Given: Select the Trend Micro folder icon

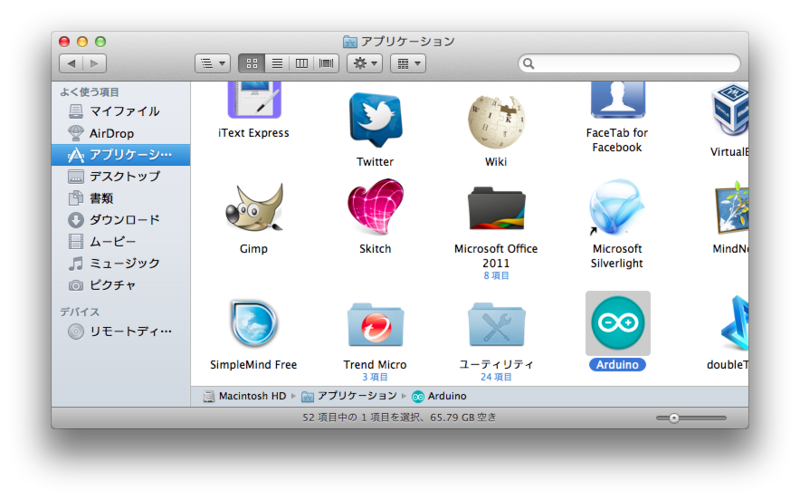Looking at the screenshot, I should [x=376, y=325].
